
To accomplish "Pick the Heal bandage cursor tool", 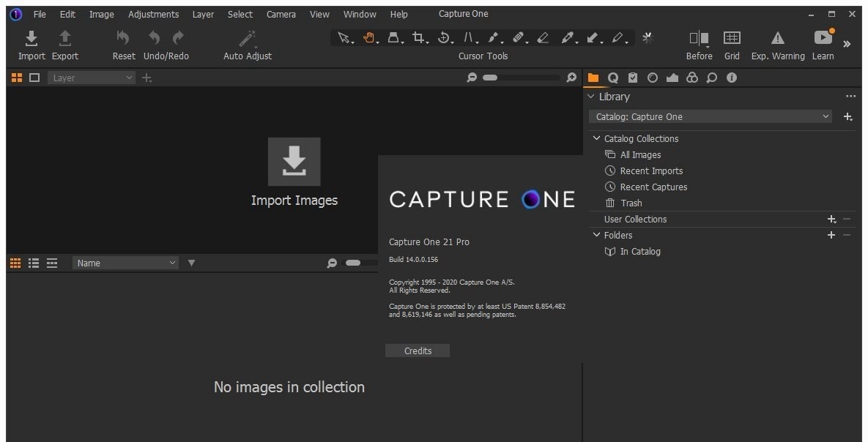I will [519, 37].
